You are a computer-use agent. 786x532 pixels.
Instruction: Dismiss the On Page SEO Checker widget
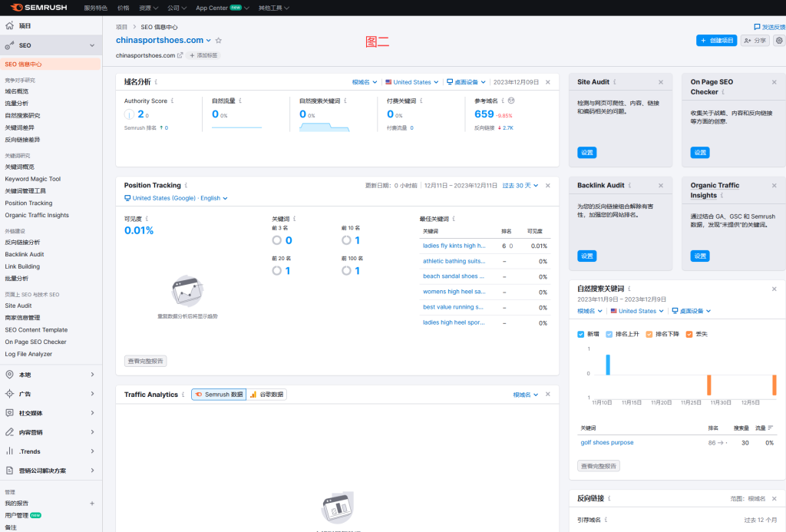coord(774,82)
